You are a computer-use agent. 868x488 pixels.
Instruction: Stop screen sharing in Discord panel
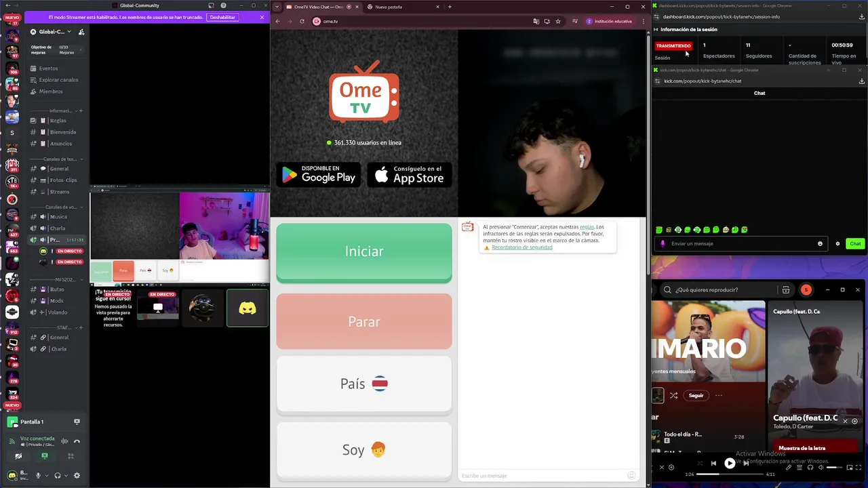(77, 422)
